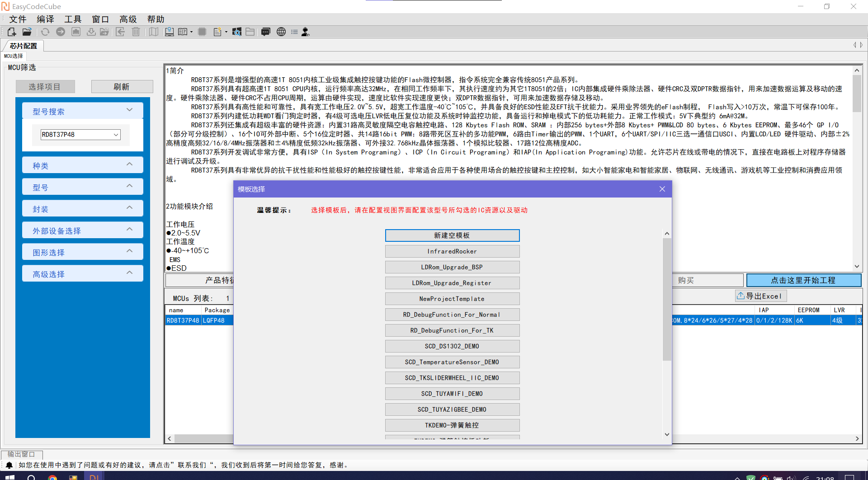Open the chat message bubble icon
This screenshot has width=868, height=480.
coord(266,32)
